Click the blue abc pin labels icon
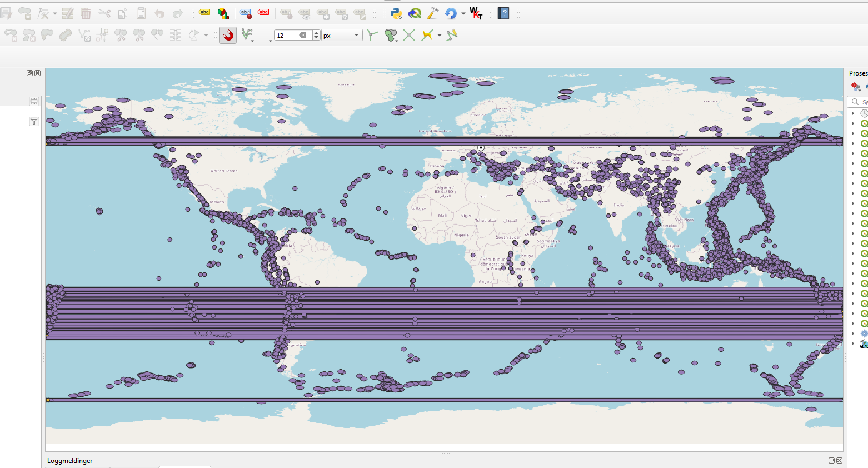 [245, 13]
